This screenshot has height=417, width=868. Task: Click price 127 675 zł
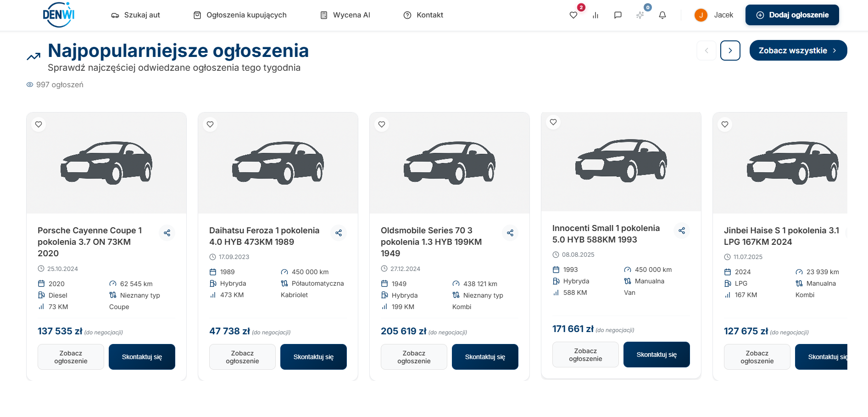tap(746, 331)
